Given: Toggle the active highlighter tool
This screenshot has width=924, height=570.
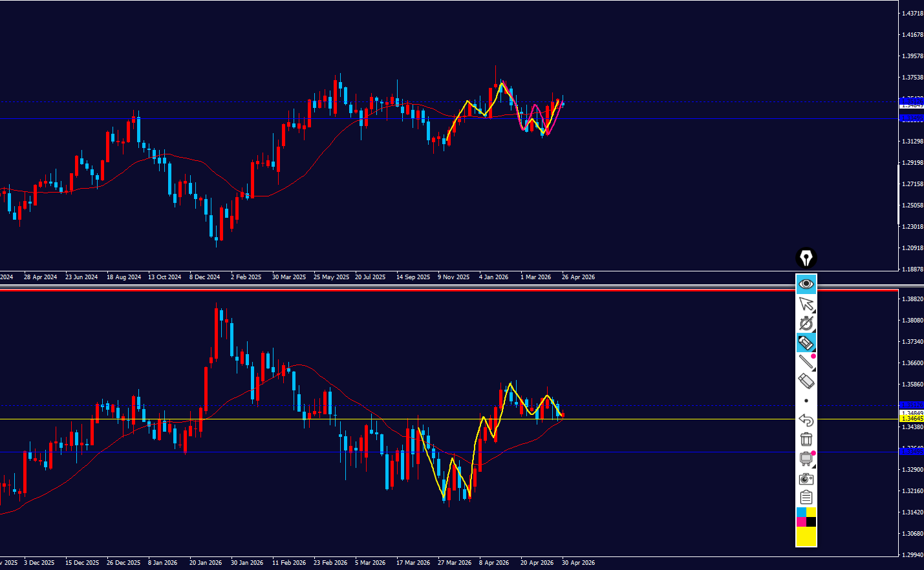Looking at the screenshot, I should (x=806, y=343).
